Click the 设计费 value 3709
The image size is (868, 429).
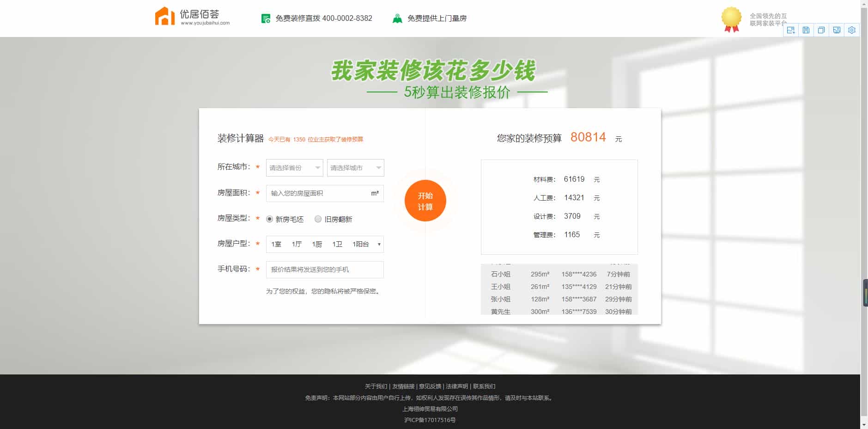coord(572,216)
